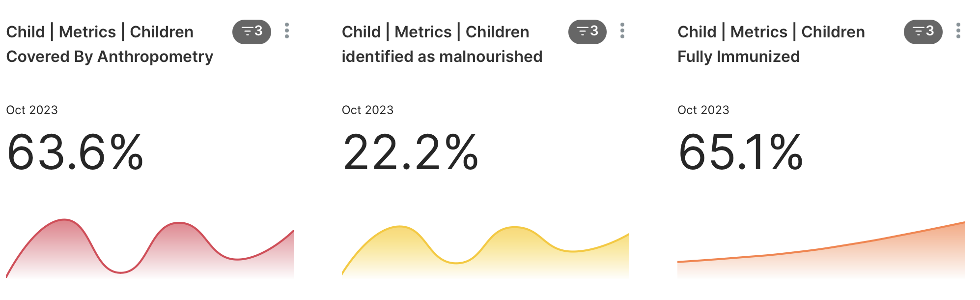980x300 pixels.
Task: Click the red Anthropometry trend sparkline
Action: click(x=150, y=251)
